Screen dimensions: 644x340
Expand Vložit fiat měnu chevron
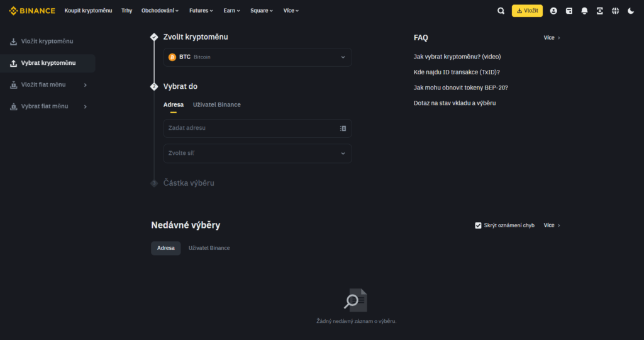coord(86,85)
